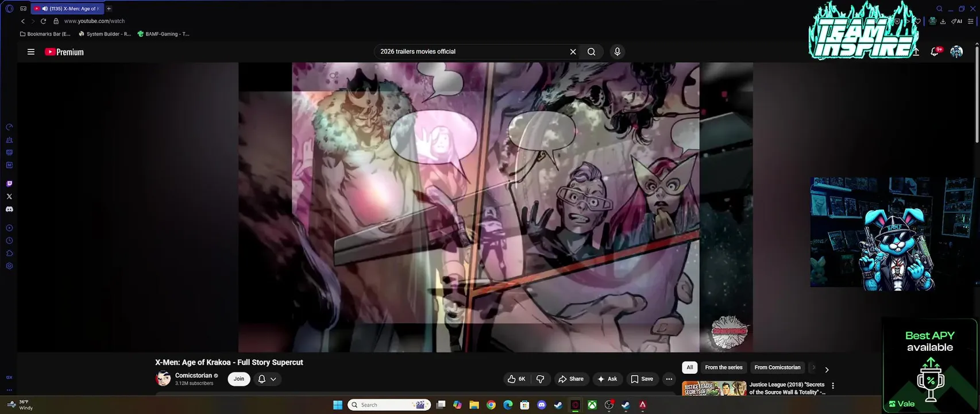Open Xbox app from taskbar
The image size is (980, 414).
click(x=592, y=405)
